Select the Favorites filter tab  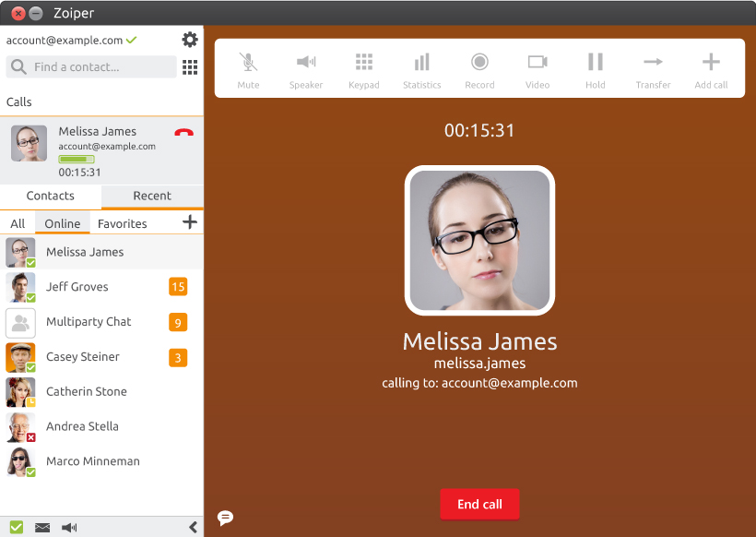[x=123, y=223]
